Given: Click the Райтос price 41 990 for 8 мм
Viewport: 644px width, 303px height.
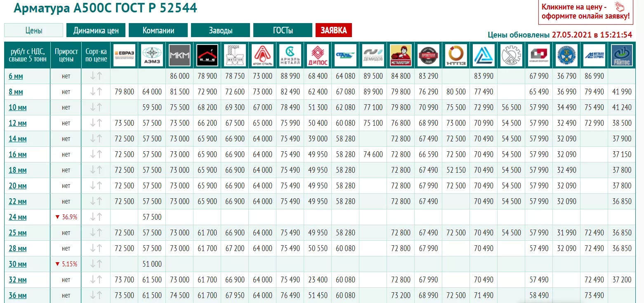Looking at the screenshot, I should (x=622, y=92).
